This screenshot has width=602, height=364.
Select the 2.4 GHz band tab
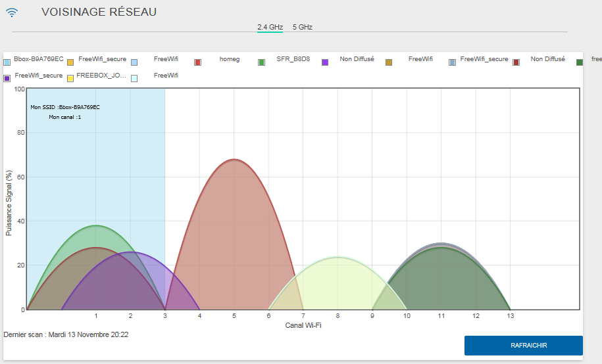(270, 27)
